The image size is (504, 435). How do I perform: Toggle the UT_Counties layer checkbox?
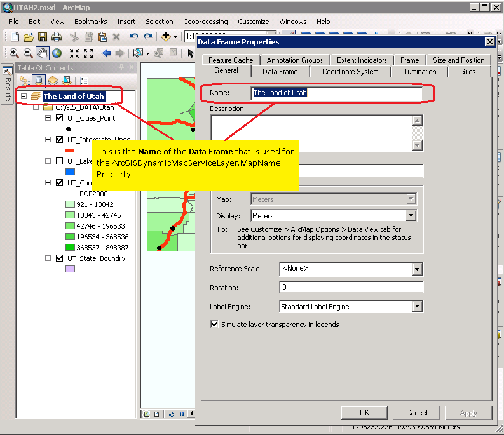60,183
